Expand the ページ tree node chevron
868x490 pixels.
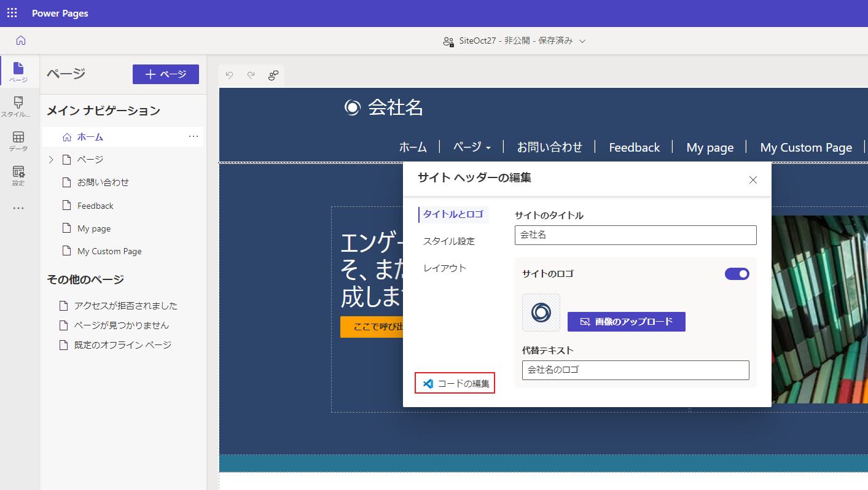click(52, 160)
